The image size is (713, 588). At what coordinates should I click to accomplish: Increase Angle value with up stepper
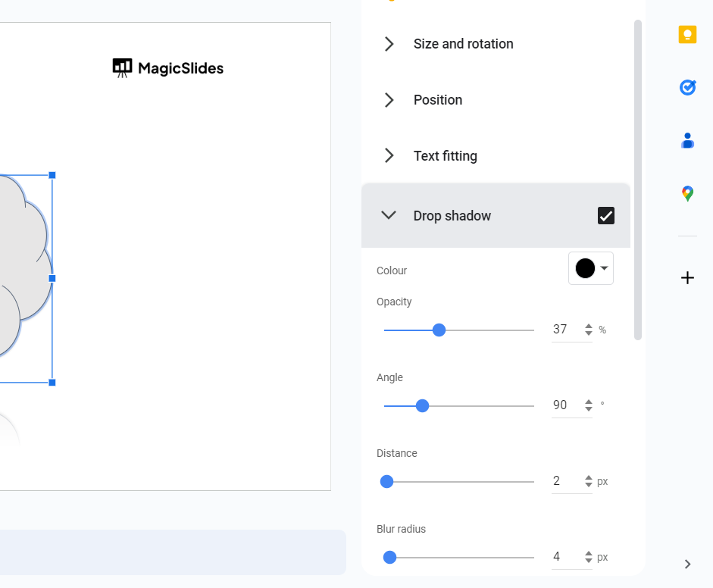589,401
